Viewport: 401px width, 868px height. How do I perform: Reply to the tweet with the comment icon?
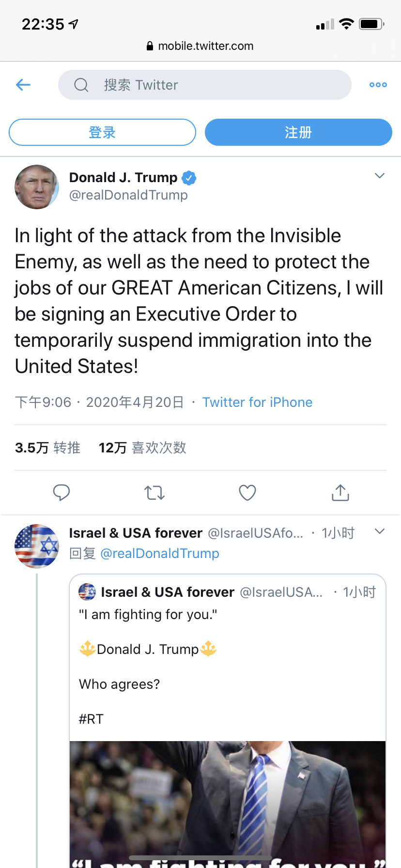pos(62,493)
